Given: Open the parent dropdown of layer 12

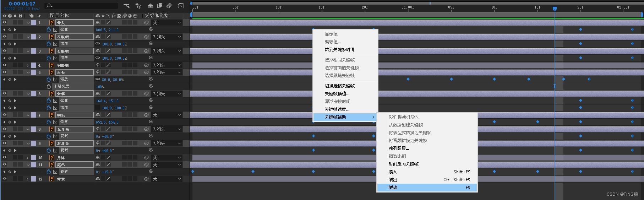Looking at the screenshot, I should coord(167,179).
